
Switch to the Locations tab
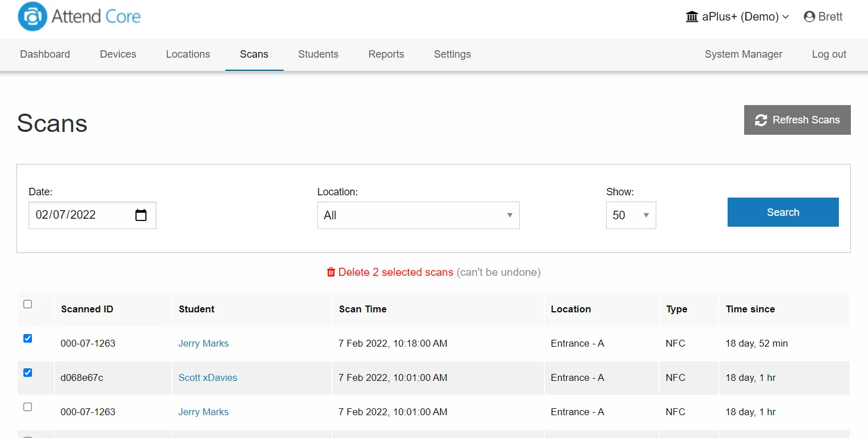pos(188,54)
